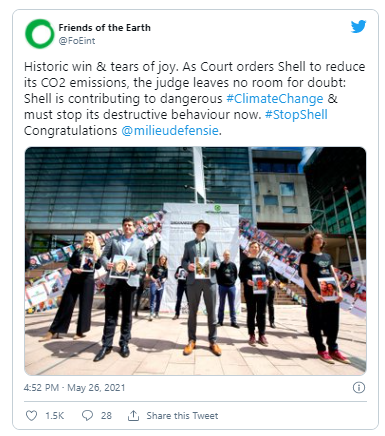Open the #StopShell hashtag link

click(296, 115)
